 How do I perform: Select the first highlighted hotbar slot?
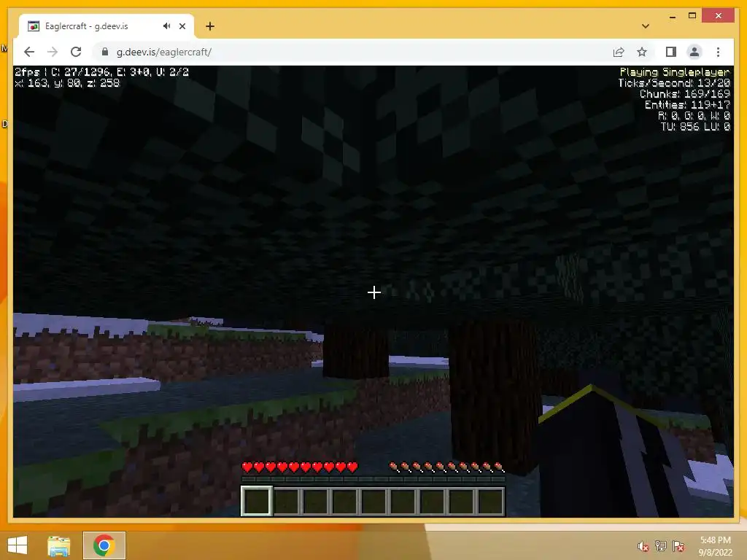point(256,501)
